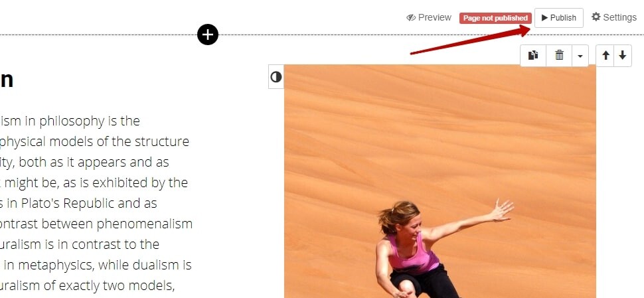644x298 pixels.
Task: Click the play triangle inside the Publish button
Action: pyautogui.click(x=544, y=18)
